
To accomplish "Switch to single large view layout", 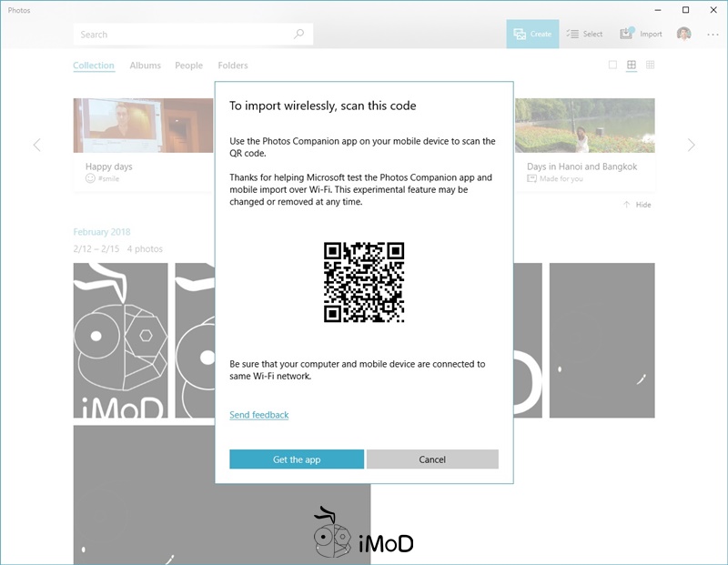I will [612, 66].
